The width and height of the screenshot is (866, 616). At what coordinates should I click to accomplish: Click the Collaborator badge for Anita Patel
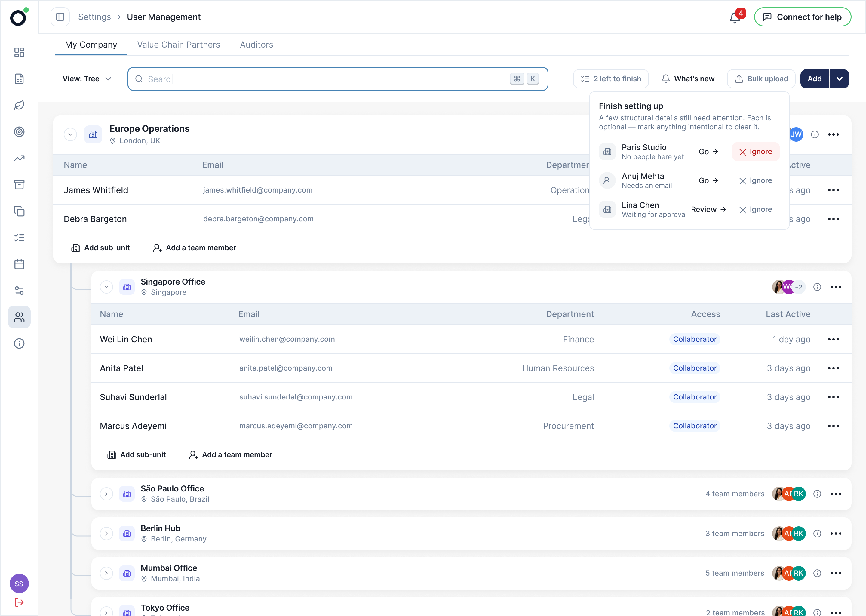[695, 368]
